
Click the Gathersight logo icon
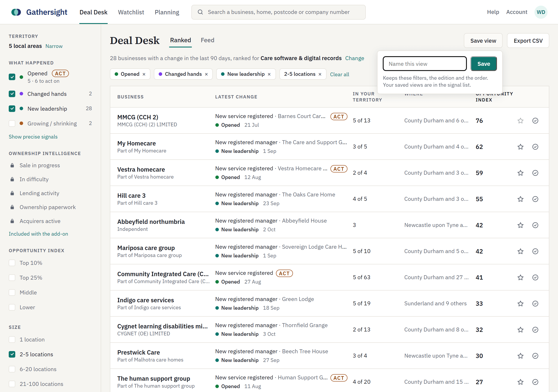pos(16,12)
